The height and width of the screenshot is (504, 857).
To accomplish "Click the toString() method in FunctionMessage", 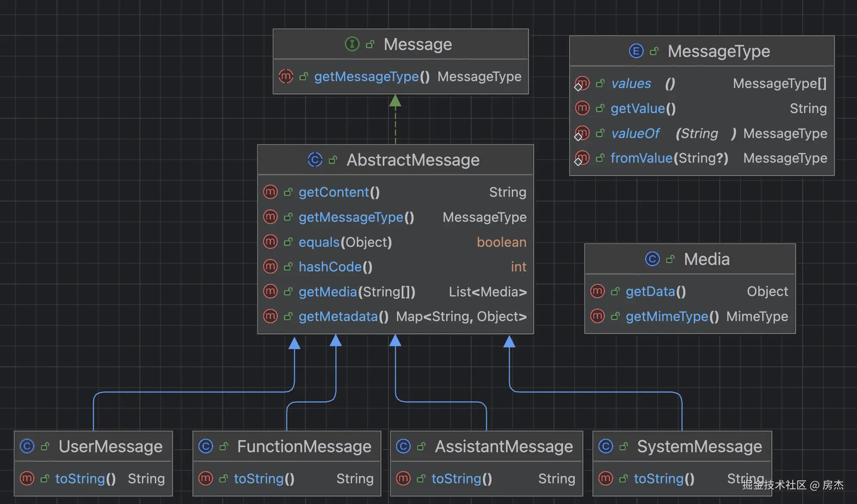I will (x=264, y=479).
